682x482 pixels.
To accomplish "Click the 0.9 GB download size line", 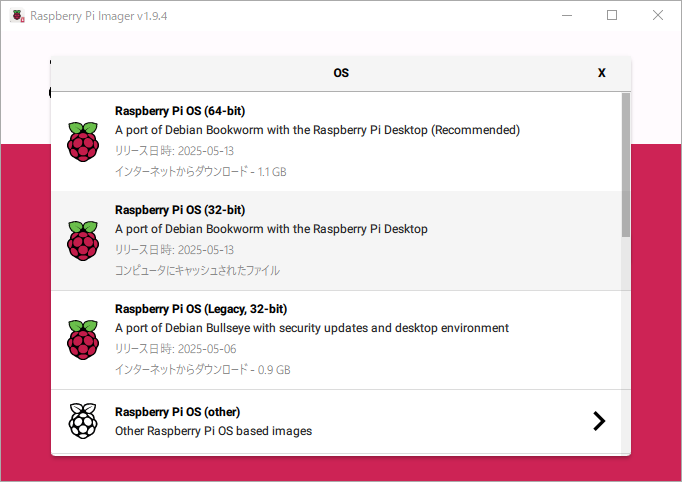I will coord(202,369).
